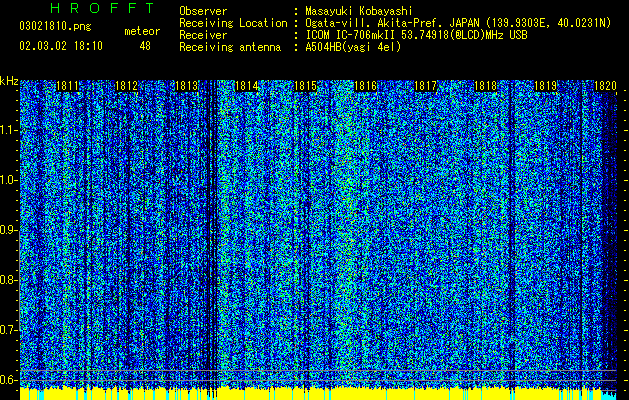The image size is (629, 400).
Task: Select antenna value A504HB(yagi 4el)
Action: click(353, 47)
